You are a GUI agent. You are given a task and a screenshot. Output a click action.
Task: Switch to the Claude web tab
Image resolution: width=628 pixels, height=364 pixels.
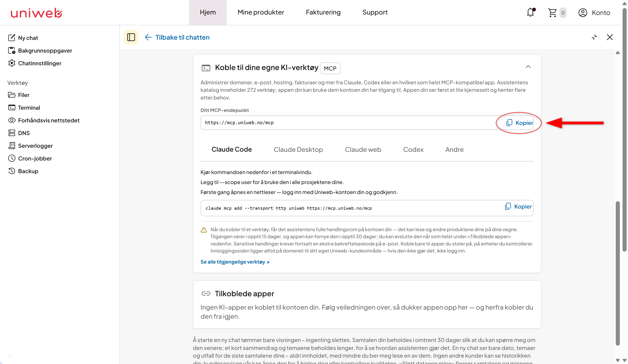363,149
